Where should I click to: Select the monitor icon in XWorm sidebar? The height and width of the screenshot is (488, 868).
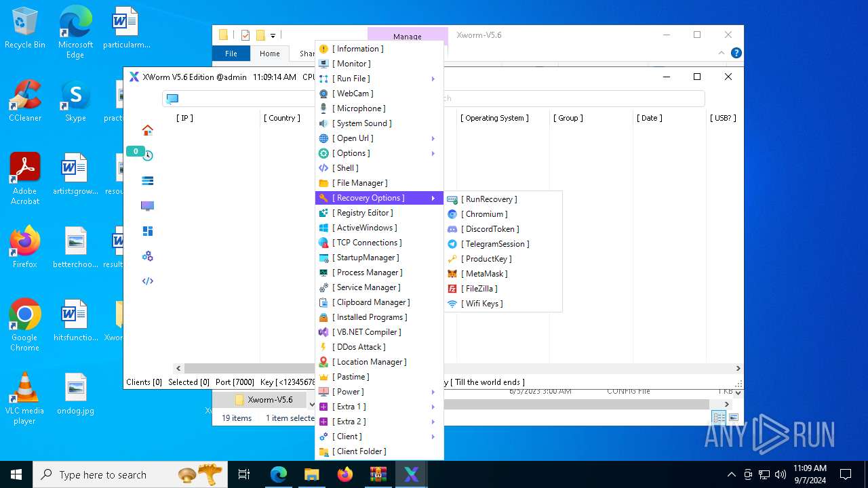147,206
